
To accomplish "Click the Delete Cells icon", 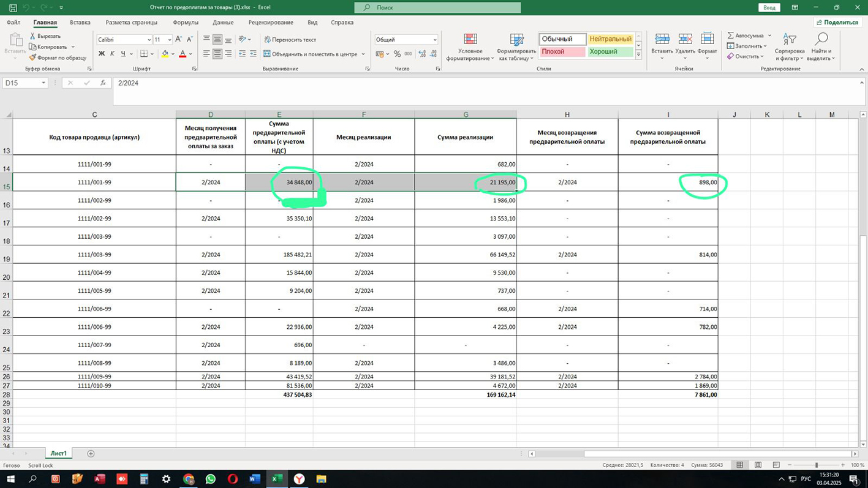I will coord(685,40).
